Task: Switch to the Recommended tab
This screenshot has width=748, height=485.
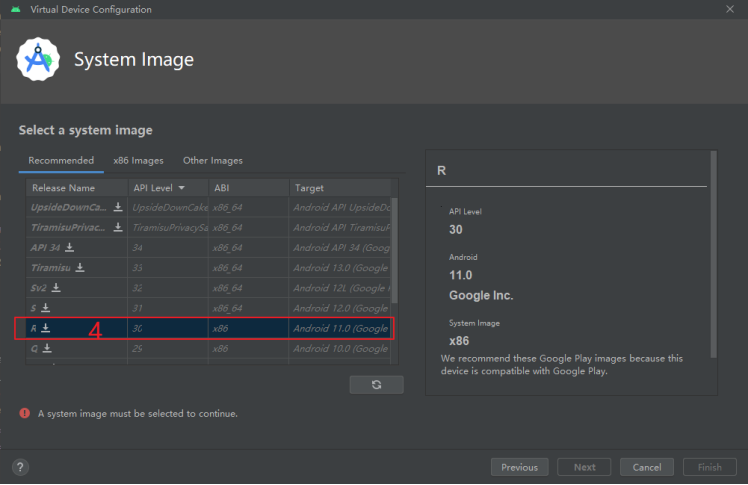Action: 61,160
